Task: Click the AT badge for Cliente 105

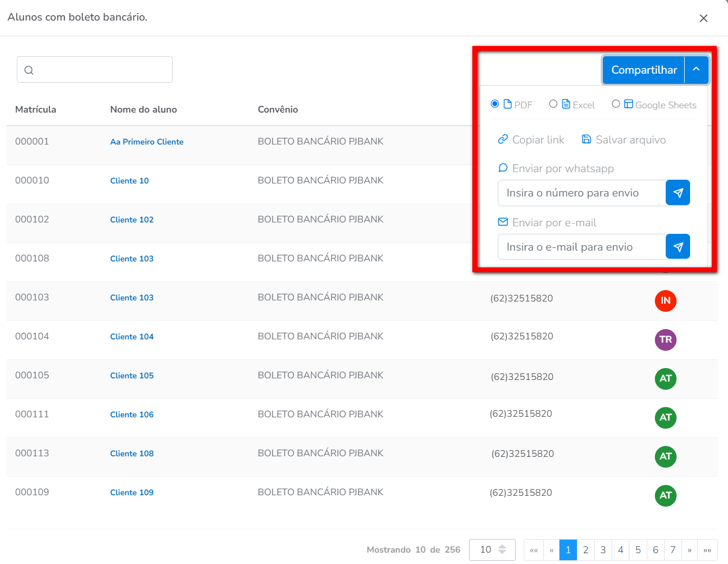Action: click(x=665, y=379)
